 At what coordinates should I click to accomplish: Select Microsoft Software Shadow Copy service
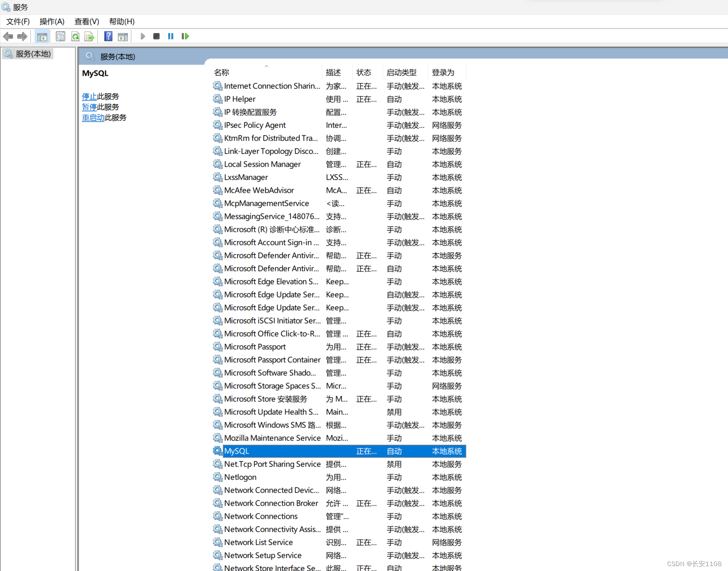point(339,373)
